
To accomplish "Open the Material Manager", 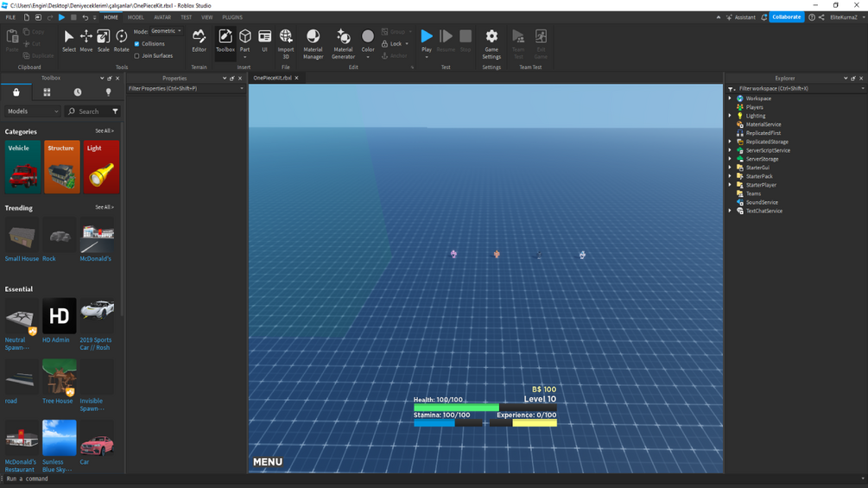I will point(313,44).
